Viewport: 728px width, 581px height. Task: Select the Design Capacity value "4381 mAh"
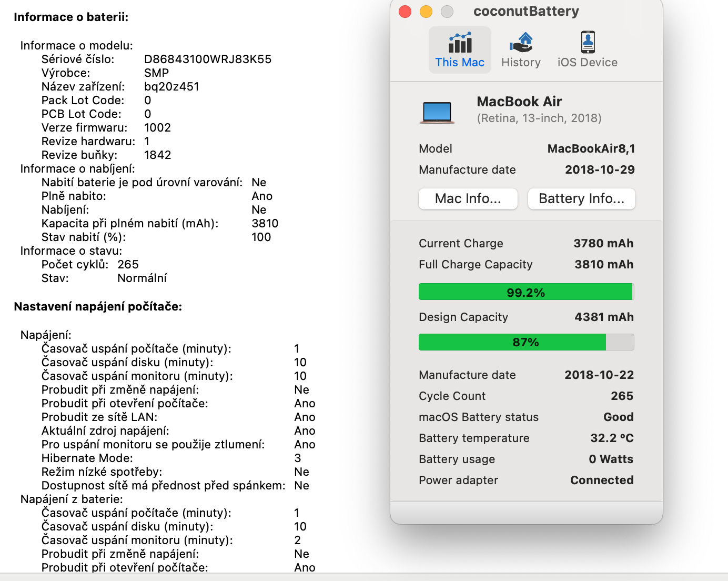click(x=604, y=317)
